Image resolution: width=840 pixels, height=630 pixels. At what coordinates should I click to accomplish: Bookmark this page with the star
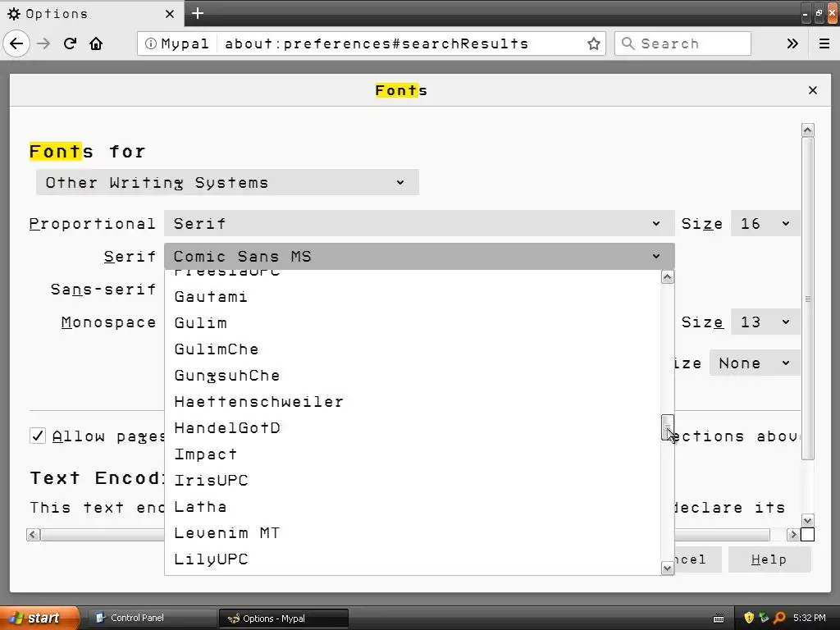point(594,43)
